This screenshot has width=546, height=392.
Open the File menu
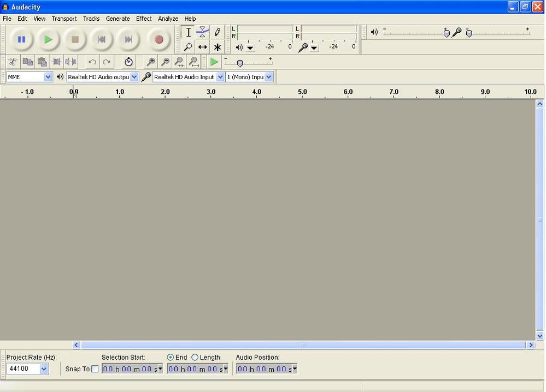pos(7,19)
